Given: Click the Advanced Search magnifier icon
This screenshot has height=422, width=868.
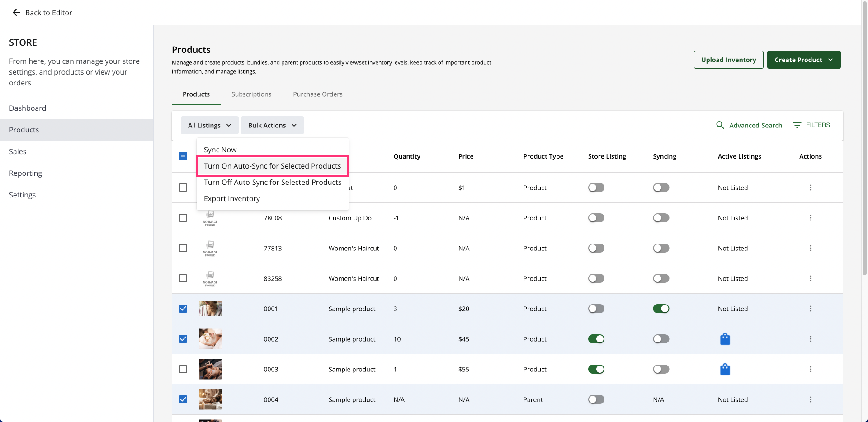Looking at the screenshot, I should [720, 125].
